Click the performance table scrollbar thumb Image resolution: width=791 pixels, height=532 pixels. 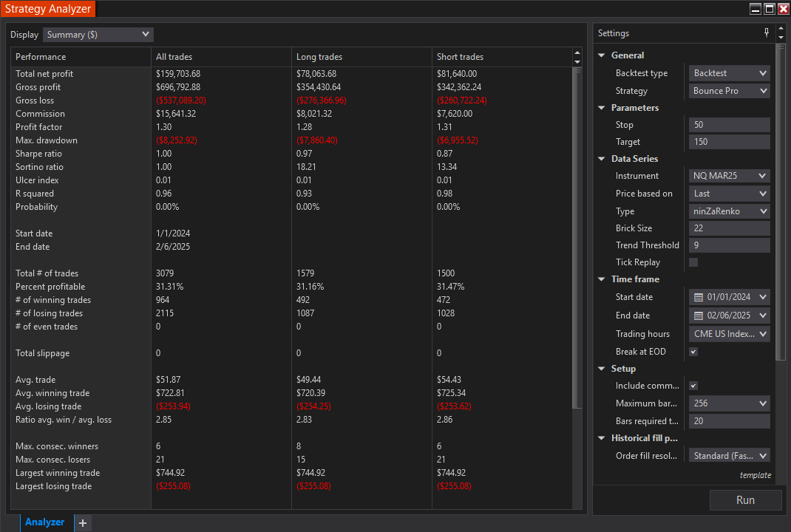point(577,237)
